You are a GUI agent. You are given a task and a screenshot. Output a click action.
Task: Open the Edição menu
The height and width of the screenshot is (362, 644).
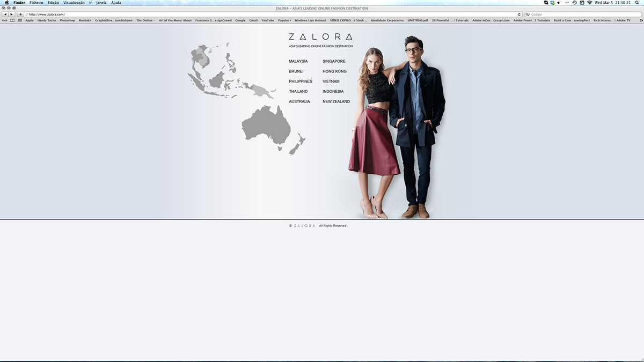click(53, 3)
